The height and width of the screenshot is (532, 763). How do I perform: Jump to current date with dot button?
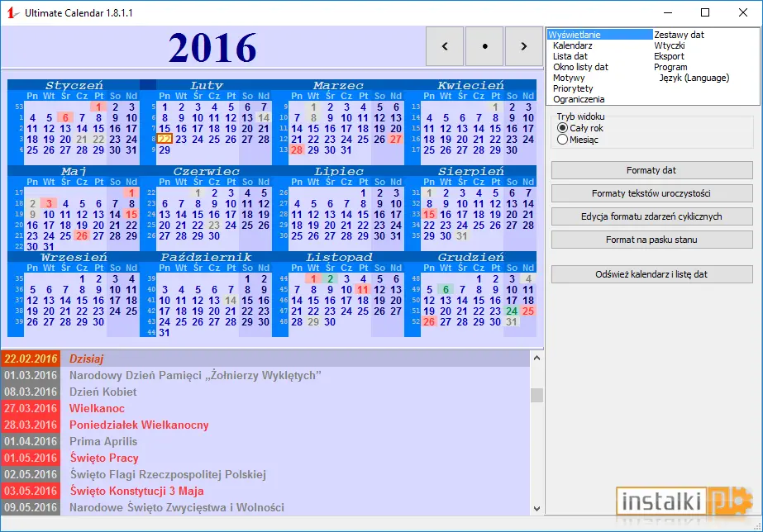(484, 46)
